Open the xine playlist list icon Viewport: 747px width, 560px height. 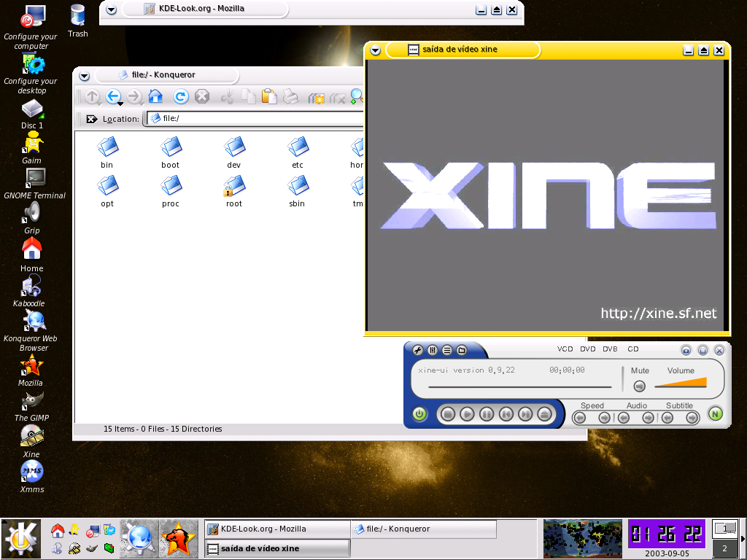447,351
